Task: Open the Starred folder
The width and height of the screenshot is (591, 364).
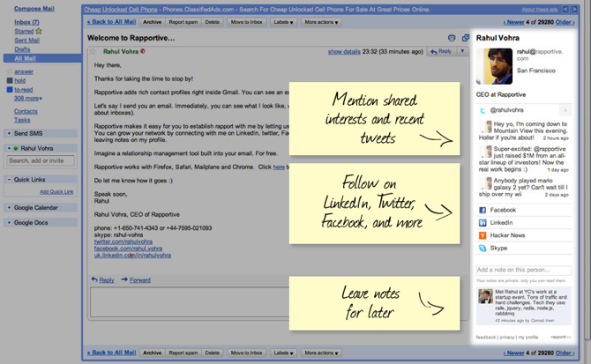Action: coord(24,31)
